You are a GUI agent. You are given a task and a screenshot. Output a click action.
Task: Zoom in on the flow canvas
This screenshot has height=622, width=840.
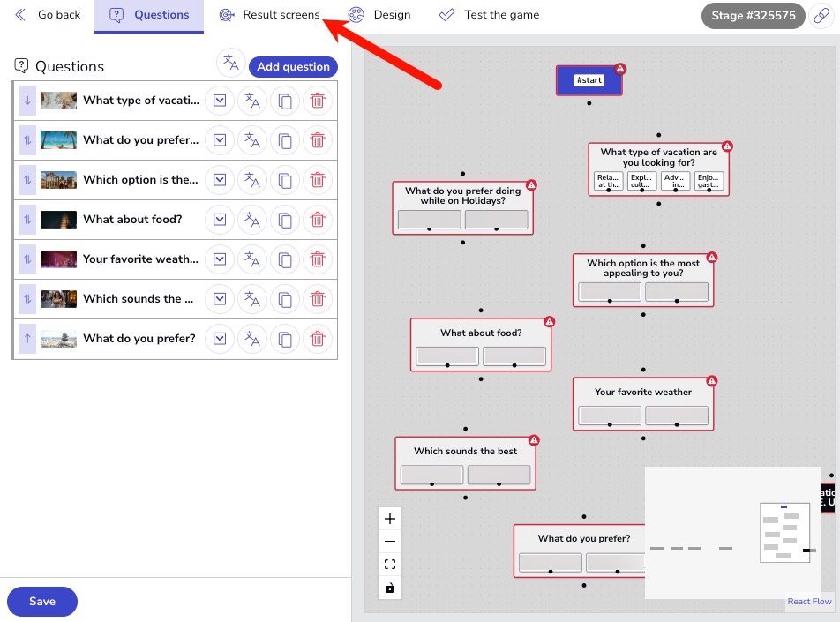pos(390,519)
